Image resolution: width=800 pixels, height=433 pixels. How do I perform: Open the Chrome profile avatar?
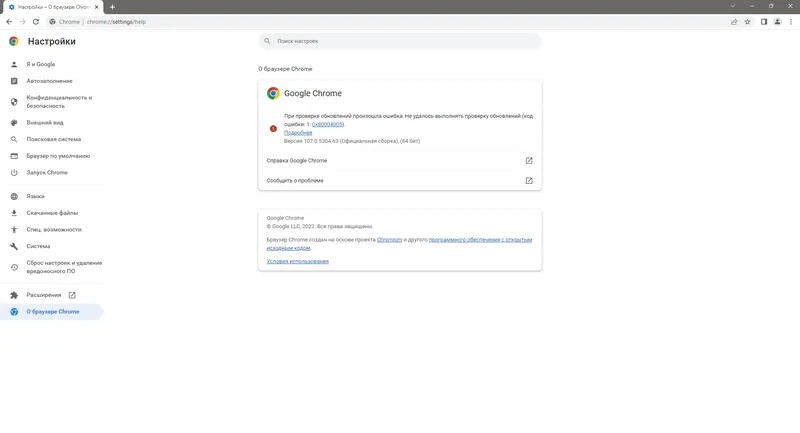(777, 20)
